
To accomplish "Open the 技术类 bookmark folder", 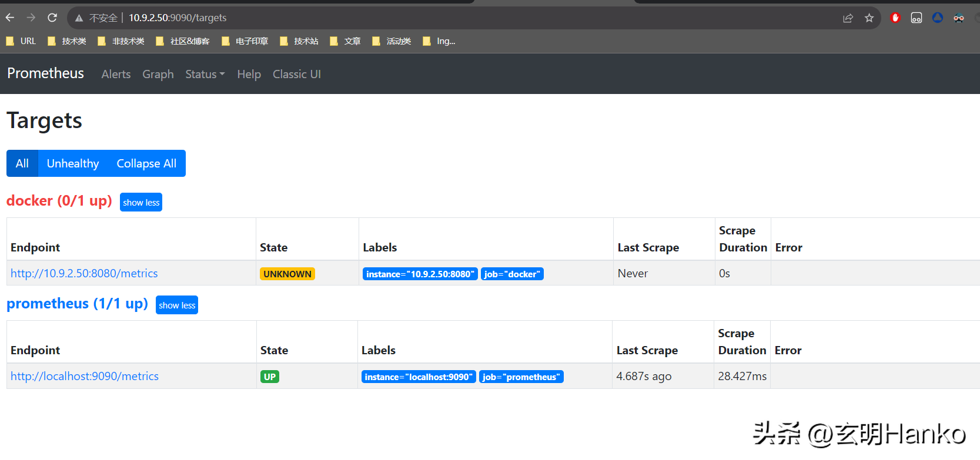I will point(67,41).
